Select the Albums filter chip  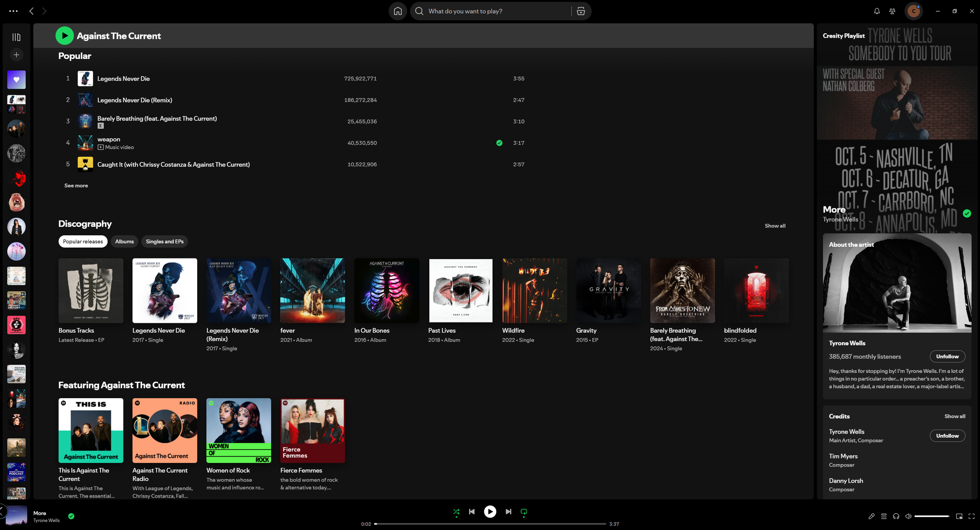point(124,241)
